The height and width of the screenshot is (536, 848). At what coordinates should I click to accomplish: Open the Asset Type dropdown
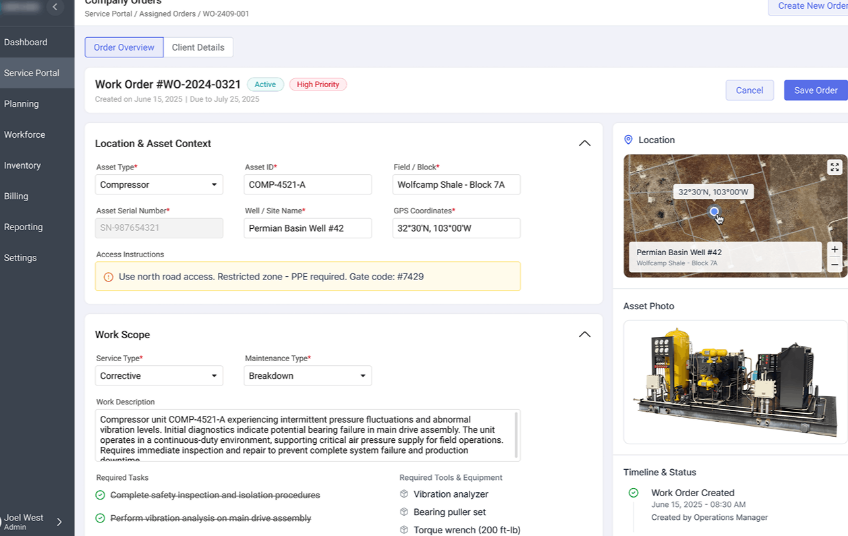click(159, 184)
